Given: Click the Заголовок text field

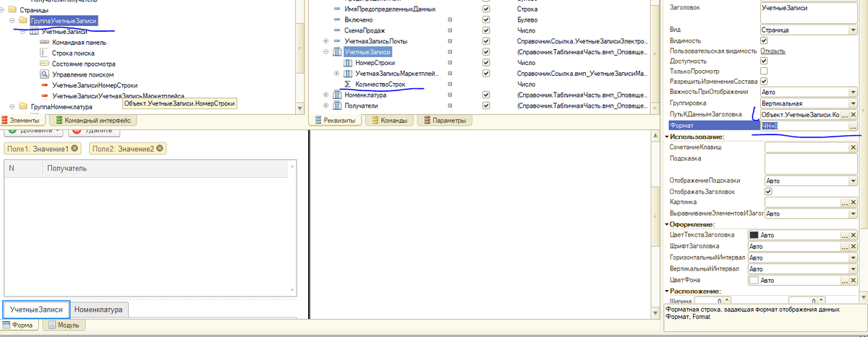Looking at the screenshot, I should pyautogui.click(x=809, y=12).
